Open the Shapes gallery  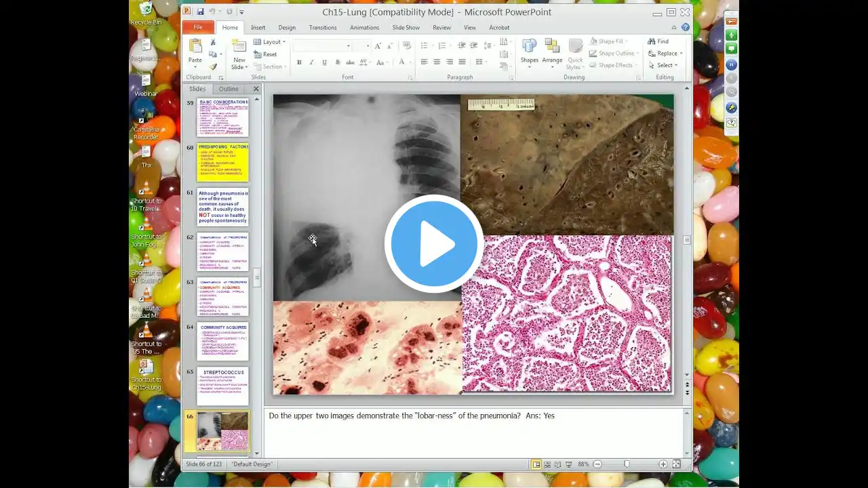(x=529, y=51)
